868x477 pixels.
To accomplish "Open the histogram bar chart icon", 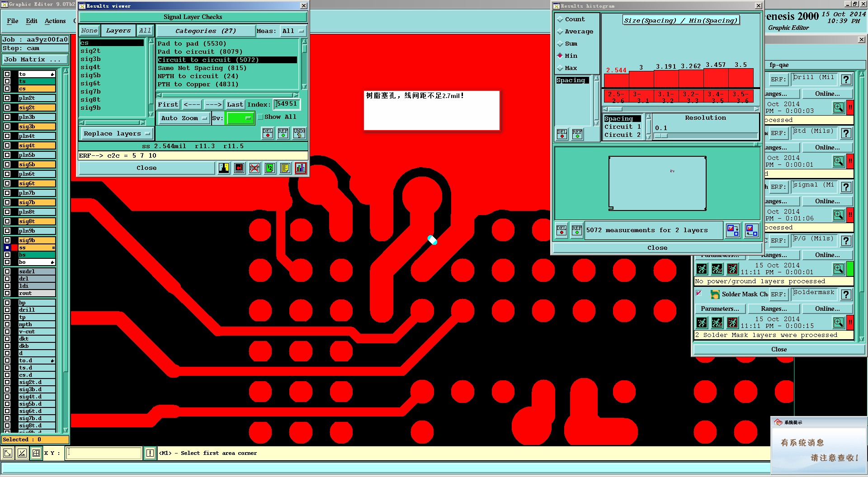I will pos(301,168).
